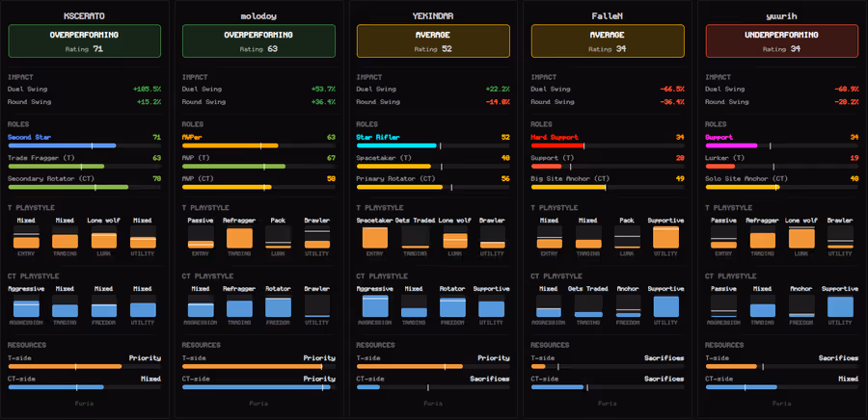Select YEKINDAR's Average rating box
Screen dimensions: 868x420
pyautogui.click(x=433, y=40)
